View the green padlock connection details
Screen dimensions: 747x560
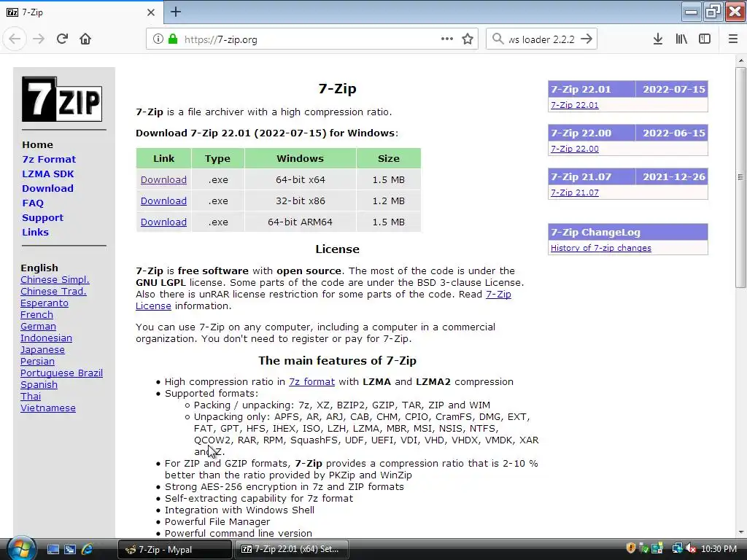(173, 39)
